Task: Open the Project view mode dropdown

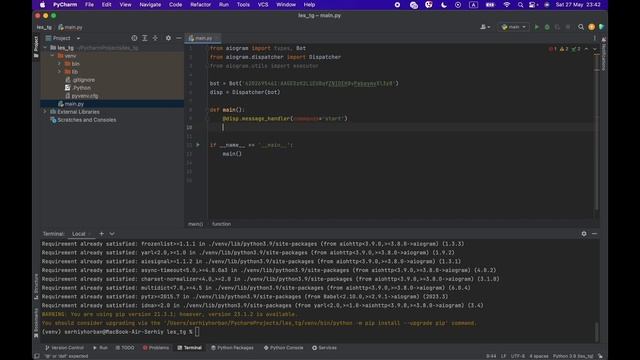Action: pyautogui.click(x=78, y=38)
